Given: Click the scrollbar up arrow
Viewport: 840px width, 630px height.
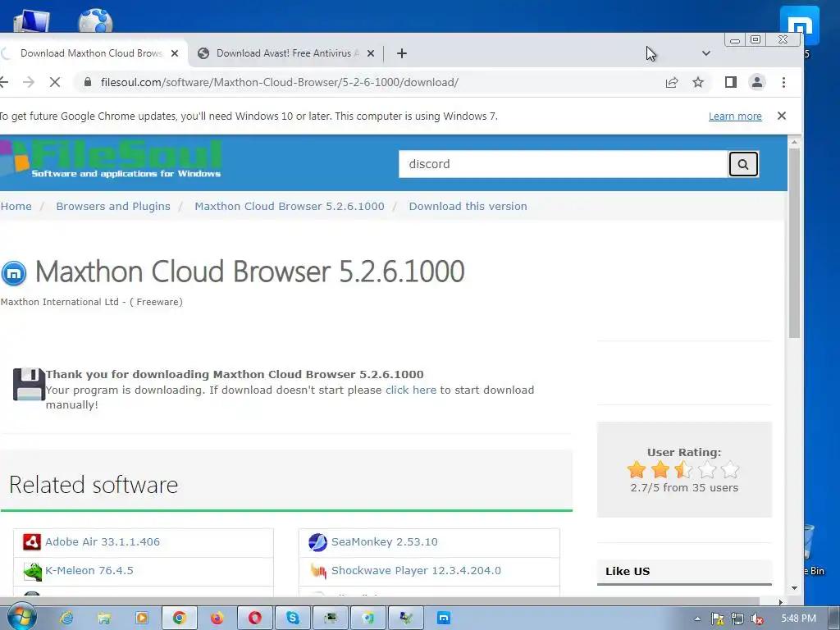Looking at the screenshot, I should 794,142.
